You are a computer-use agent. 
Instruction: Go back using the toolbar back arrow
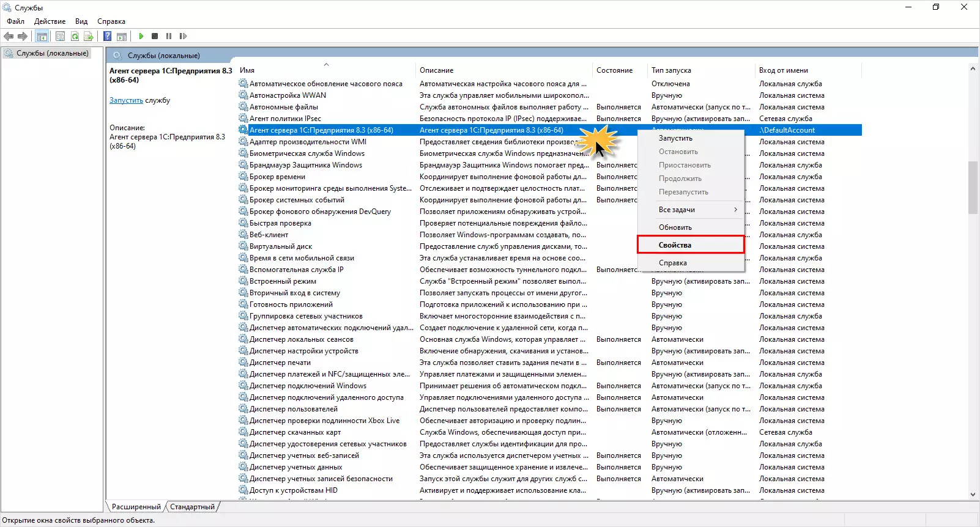[x=9, y=36]
